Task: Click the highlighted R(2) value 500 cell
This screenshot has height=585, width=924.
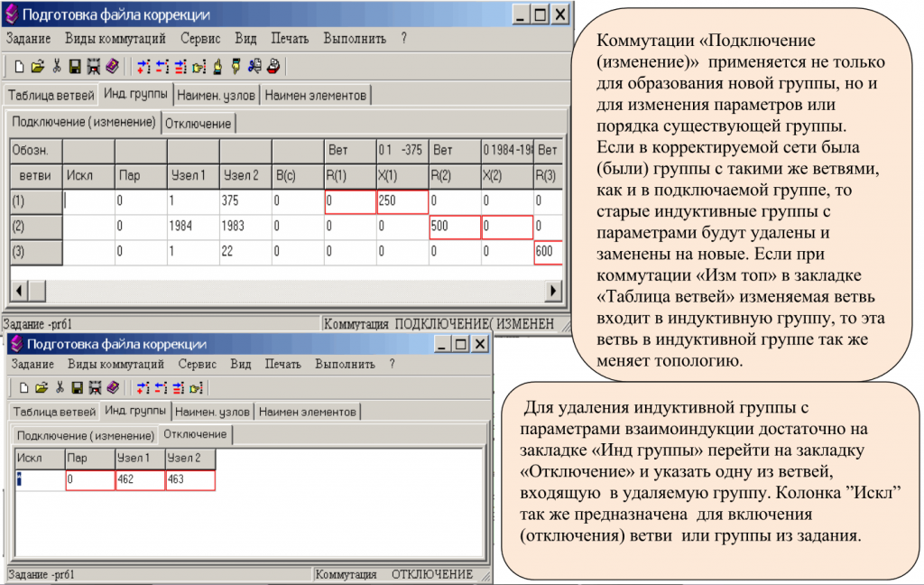Action: 457,225
